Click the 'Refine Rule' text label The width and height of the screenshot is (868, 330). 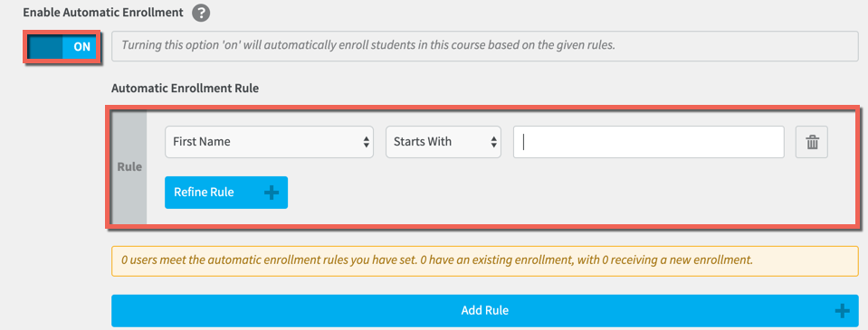(204, 193)
